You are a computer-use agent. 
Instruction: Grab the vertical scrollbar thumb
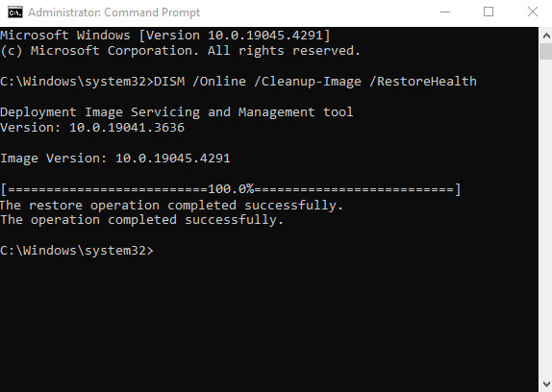(x=545, y=52)
